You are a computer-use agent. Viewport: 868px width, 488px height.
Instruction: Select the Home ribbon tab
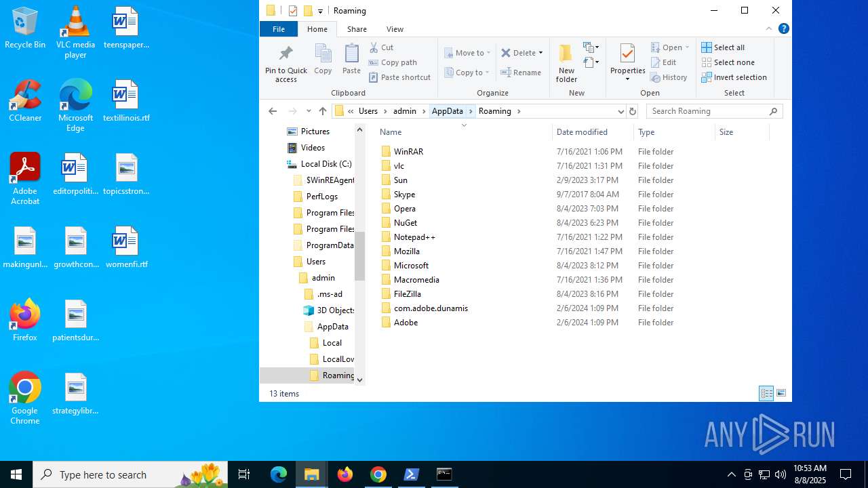[317, 29]
